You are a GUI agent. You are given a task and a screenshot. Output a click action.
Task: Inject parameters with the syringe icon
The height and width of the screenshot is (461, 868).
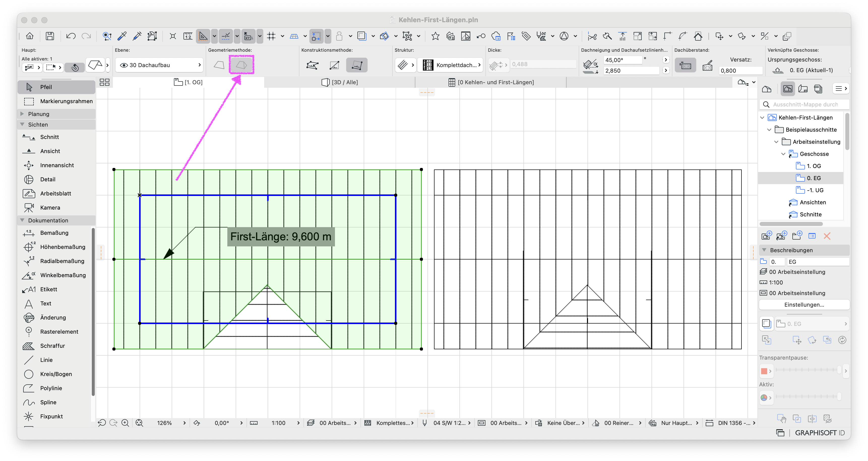pyautogui.click(x=137, y=36)
